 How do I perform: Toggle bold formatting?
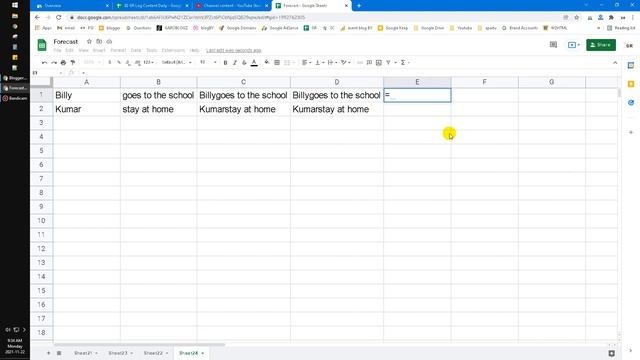(225, 62)
